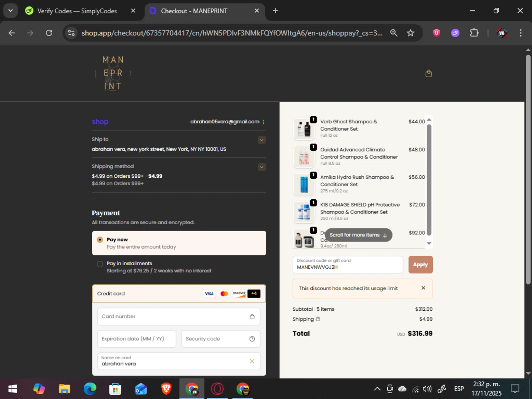Click the Subtotal · 5 items label
532x399 pixels.
point(314,309)
